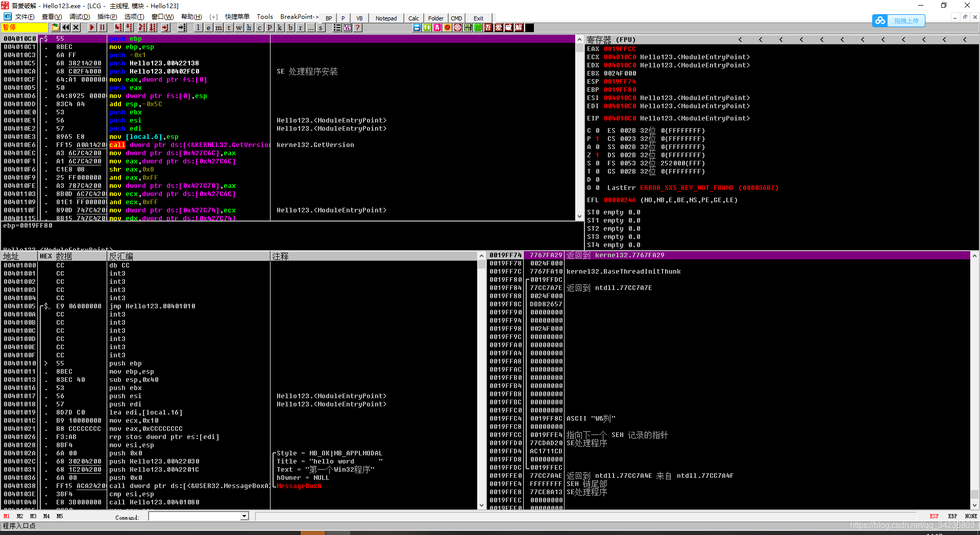Screen dimensions: 980x535
Task: Open the CPU window via 'c' icon
Action: [259, 28]
